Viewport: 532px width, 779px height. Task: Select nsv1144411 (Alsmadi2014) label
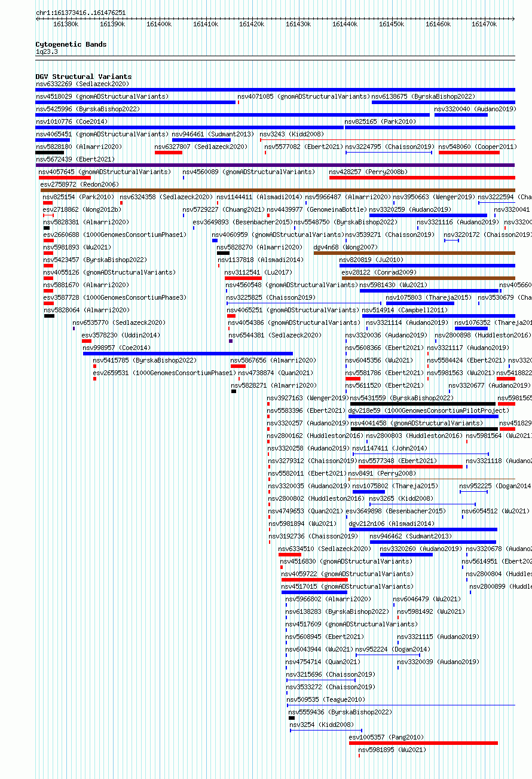click(259, 197)
